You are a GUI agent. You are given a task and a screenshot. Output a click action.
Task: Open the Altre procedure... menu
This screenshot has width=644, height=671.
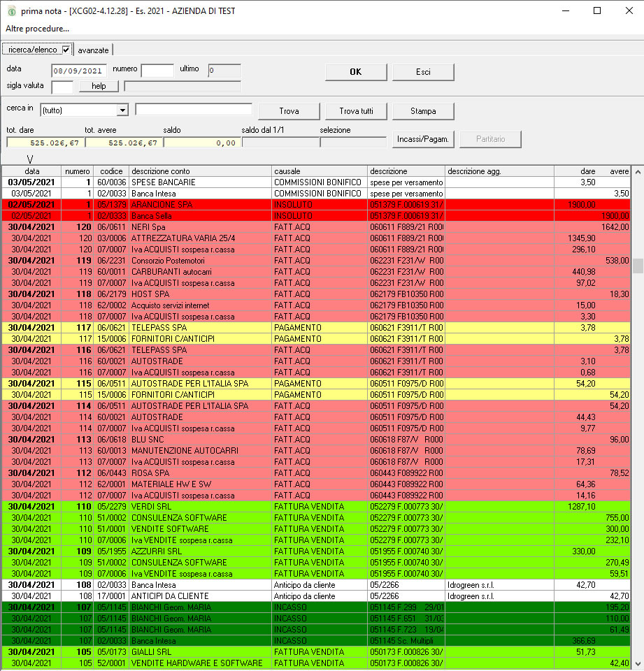tap(37, 29)
